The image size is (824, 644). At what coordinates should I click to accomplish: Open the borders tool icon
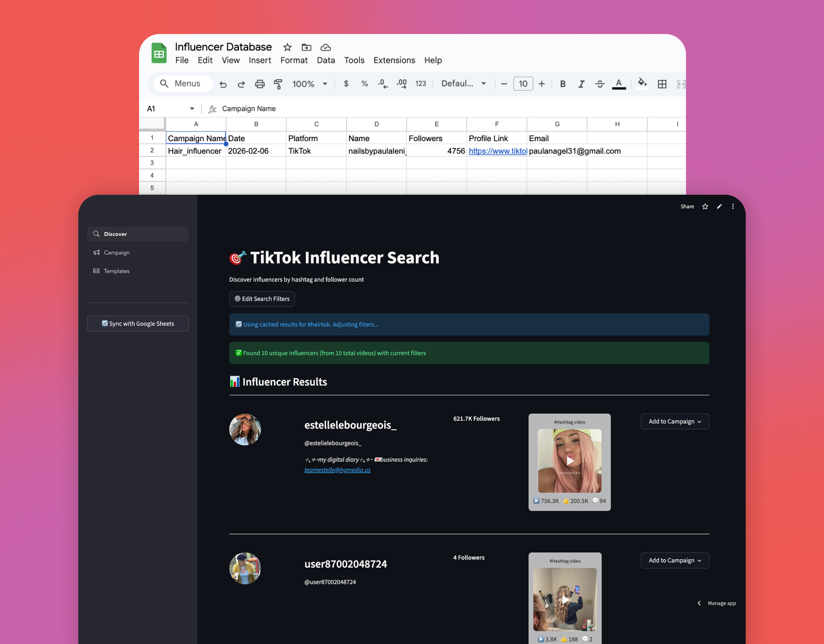(x=662, y=84)
